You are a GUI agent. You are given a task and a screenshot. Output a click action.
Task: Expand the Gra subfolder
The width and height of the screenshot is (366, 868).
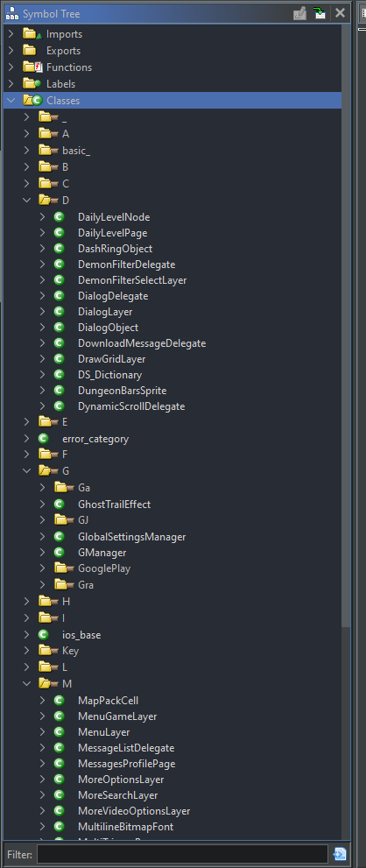coord(43,584)
